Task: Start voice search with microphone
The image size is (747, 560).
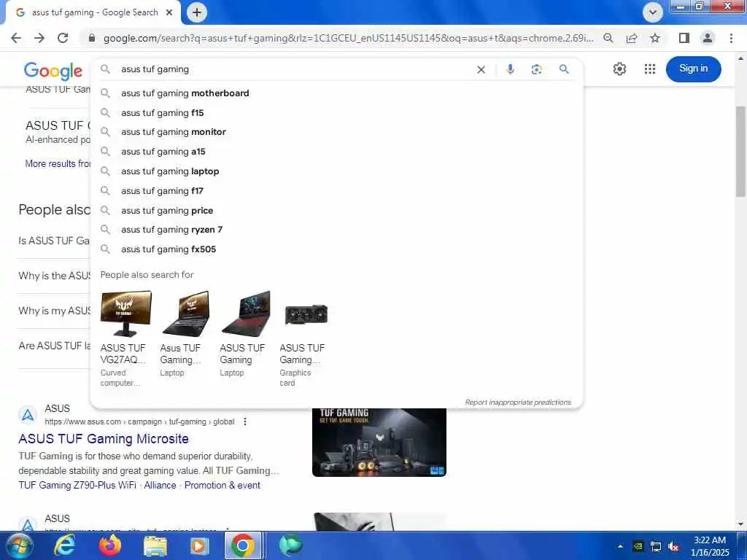Action: (x=510, y=69)
